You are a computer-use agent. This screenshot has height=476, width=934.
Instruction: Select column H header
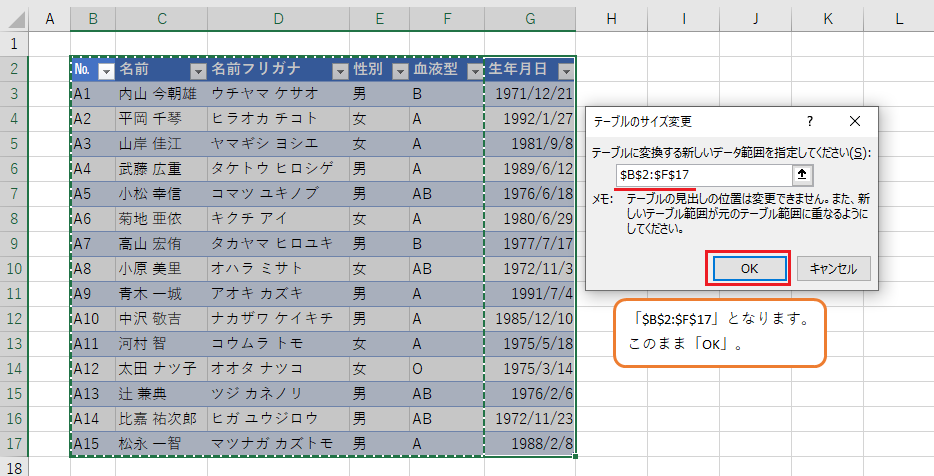(611, 19)
